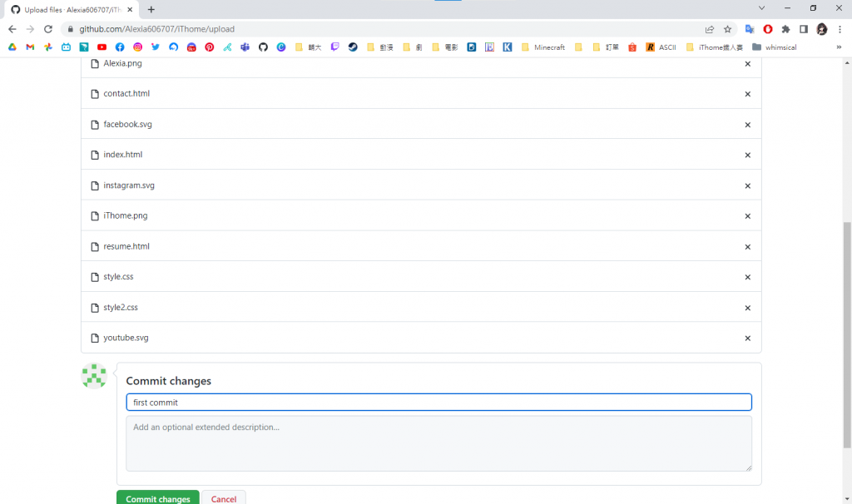The image size is (852, 504).
Task: Click the optional extended description box
Action: pyautogui.click(x=438, y=444)
